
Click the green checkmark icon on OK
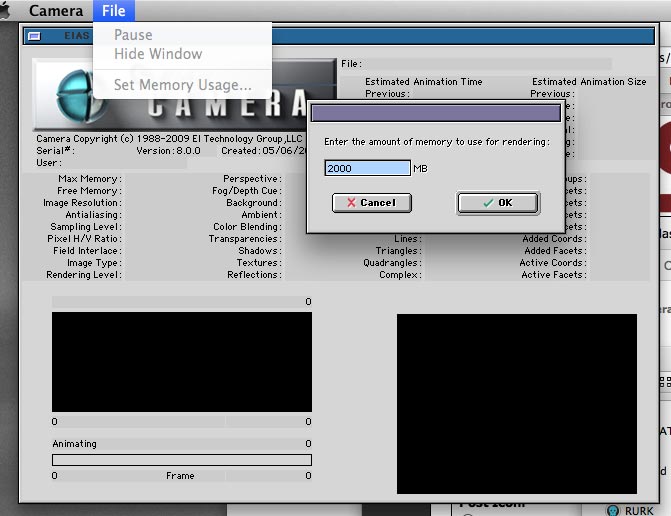(x=487, y=203)
